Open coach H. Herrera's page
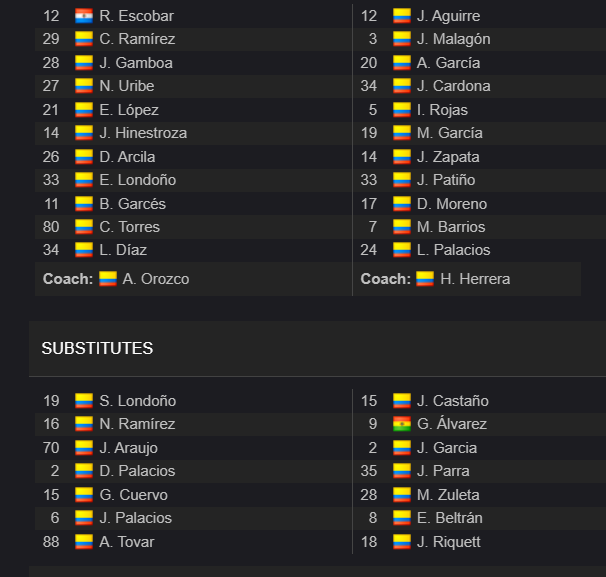Screen dimensions: 606x577 point(475,279)
